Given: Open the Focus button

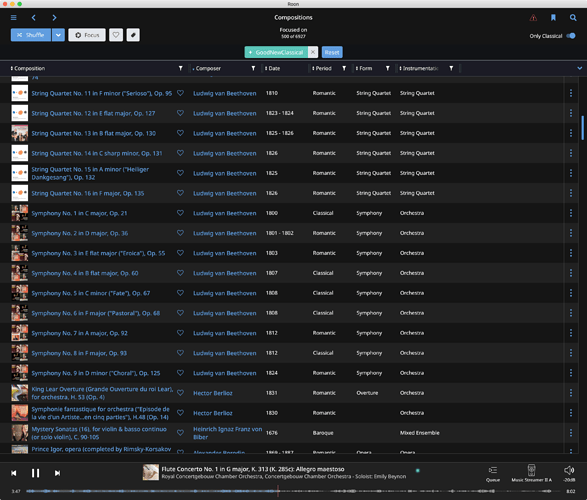Looking at the screenshot, I should [87, 35].
